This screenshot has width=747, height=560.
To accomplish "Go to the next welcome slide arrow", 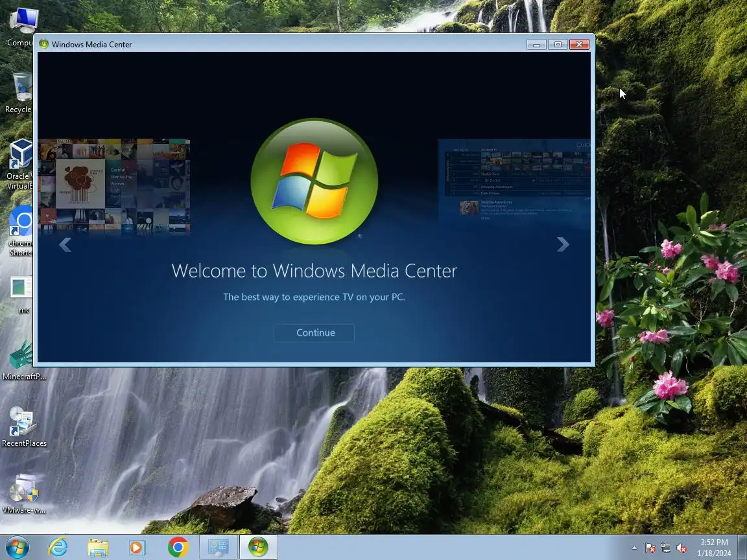I will click(563, 244).
